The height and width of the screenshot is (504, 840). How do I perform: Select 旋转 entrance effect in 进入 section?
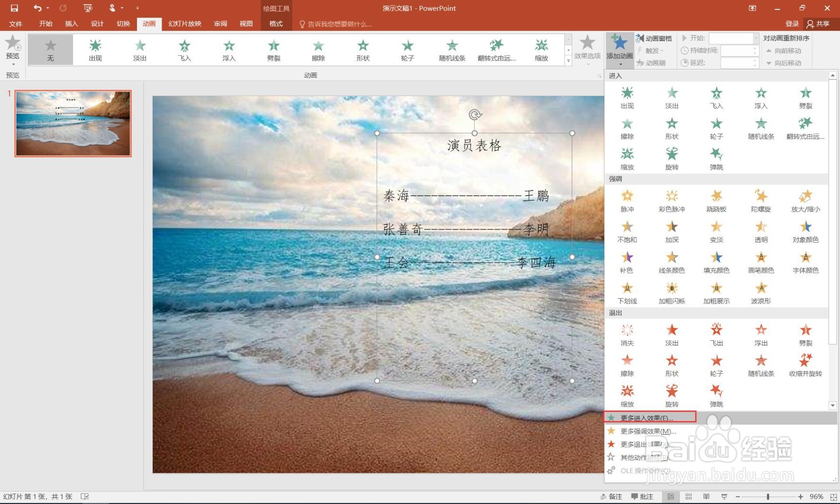pyautogui.click(x=672, y=159)
